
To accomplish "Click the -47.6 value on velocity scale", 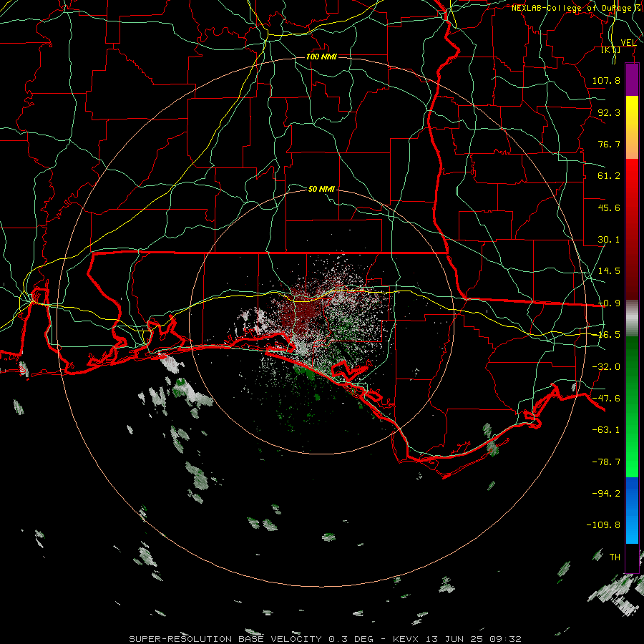I will 606,399.
